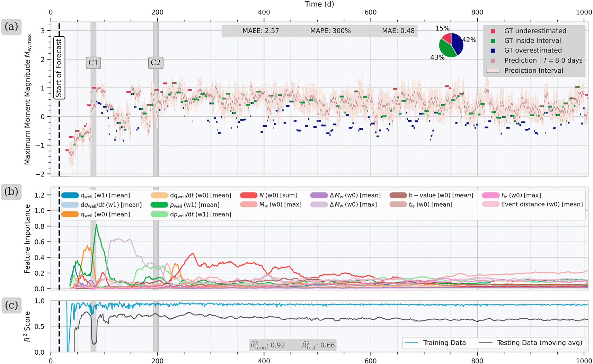This screenshot has width=593, height=364.
Task: Click the M_w (w0) [max] pink swatch
Action: tap(249, 204)
